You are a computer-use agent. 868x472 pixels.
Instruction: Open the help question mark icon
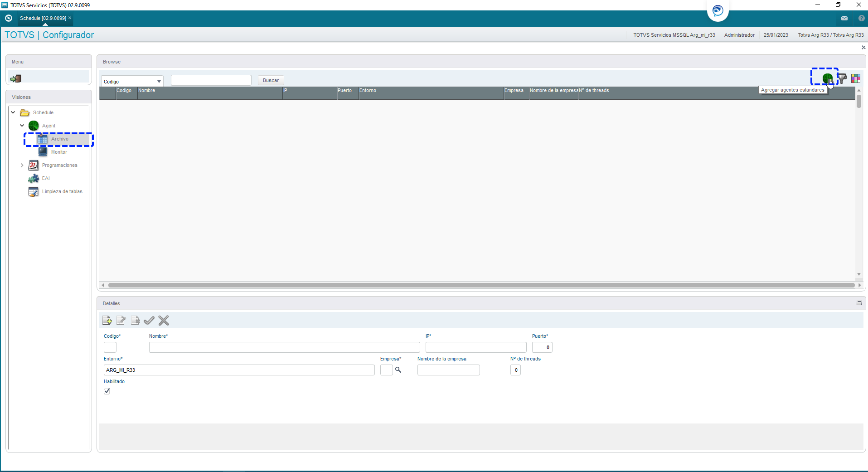(x=861, y=18)
